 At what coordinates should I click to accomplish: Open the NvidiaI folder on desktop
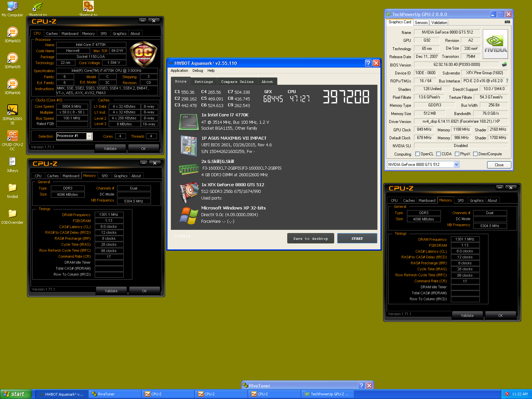coord(12,190)
